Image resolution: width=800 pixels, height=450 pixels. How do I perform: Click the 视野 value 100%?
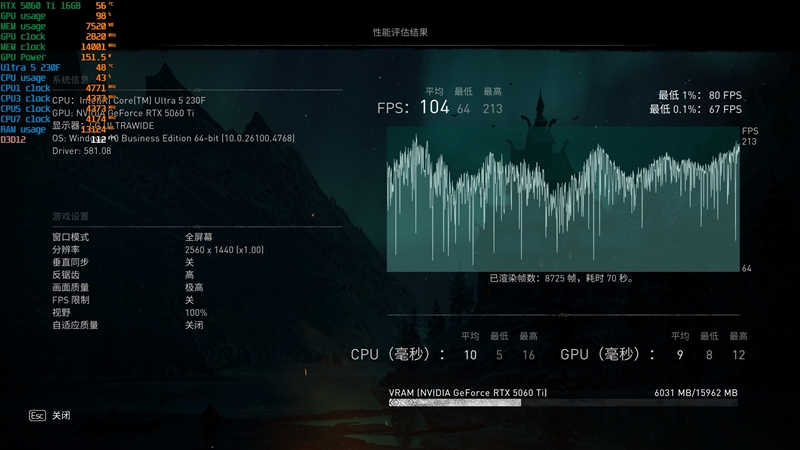[x=196, y=313]
